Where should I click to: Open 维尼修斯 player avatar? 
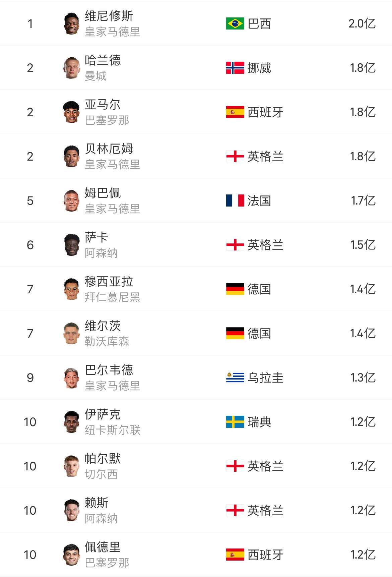pos(71,23)
